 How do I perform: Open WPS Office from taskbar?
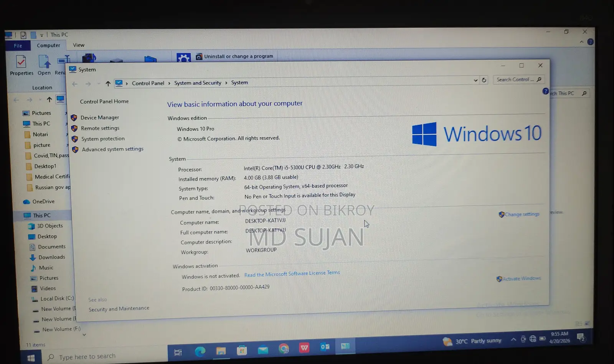tap(304, 348)
